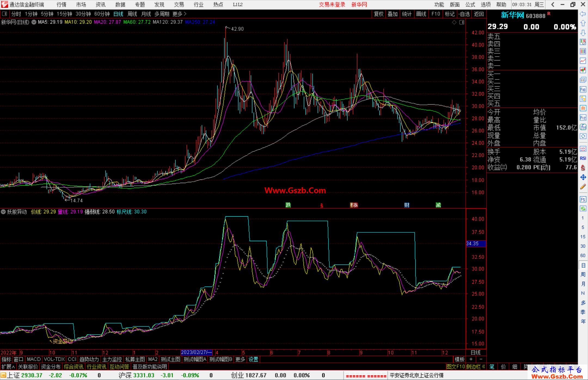
Task: Click the down arrow in right sidebar
Action: pyautogui.click(x=583, y=33)
